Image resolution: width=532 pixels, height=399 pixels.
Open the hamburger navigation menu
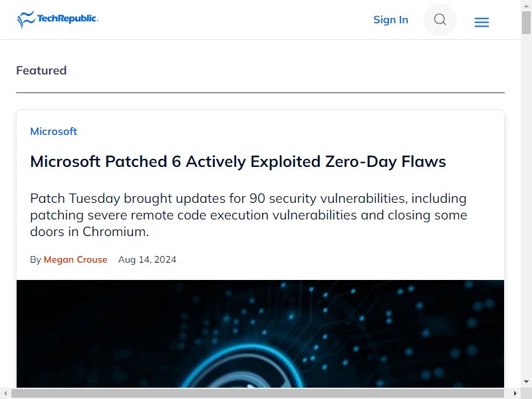(481, 23)
